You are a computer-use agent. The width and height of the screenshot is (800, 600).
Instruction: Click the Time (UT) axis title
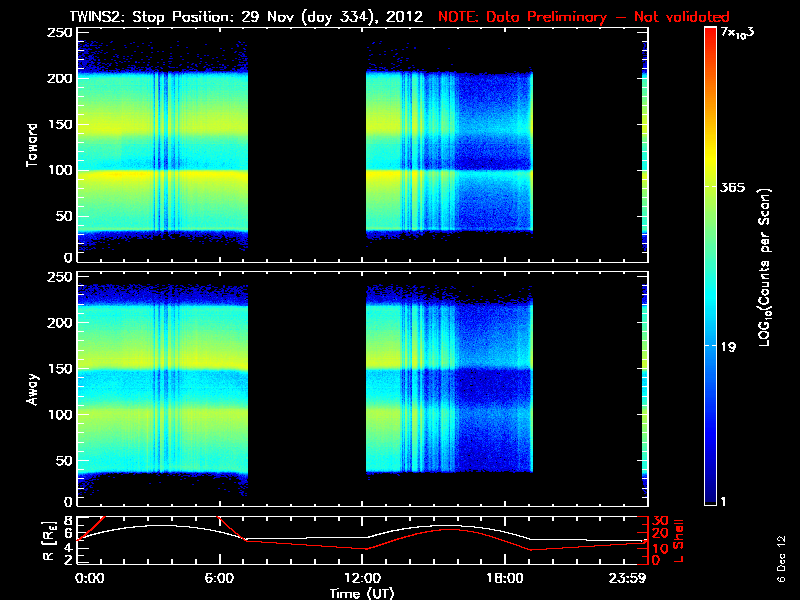[x=362, y=593]
